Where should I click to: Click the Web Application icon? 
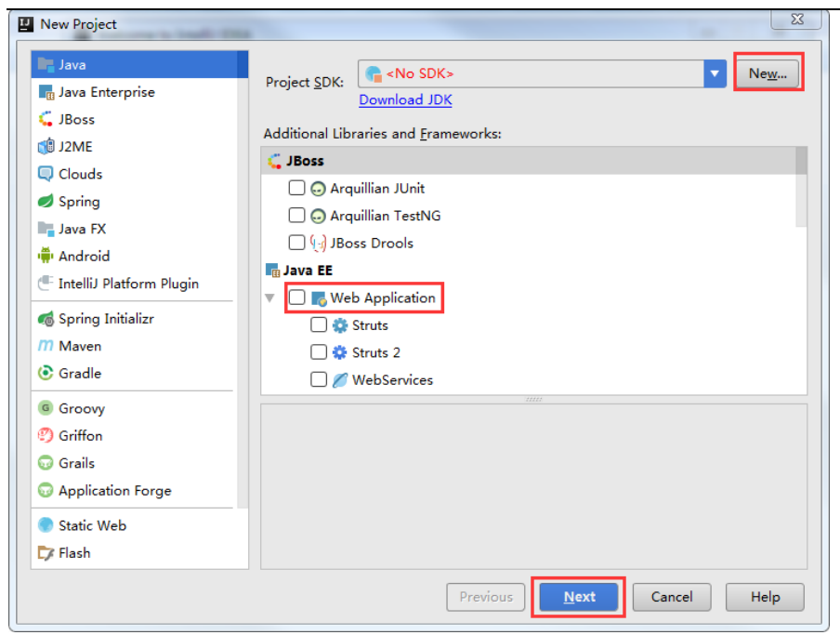320,298
